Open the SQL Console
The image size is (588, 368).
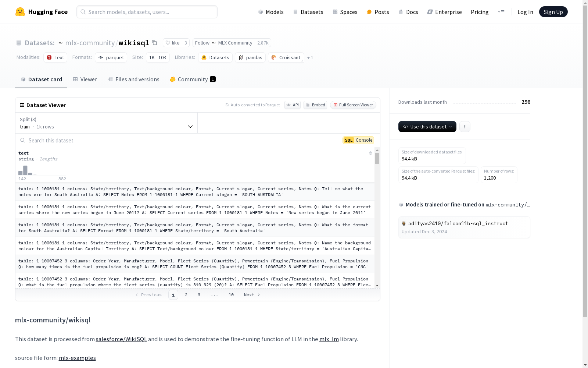[x=358, y=140]
